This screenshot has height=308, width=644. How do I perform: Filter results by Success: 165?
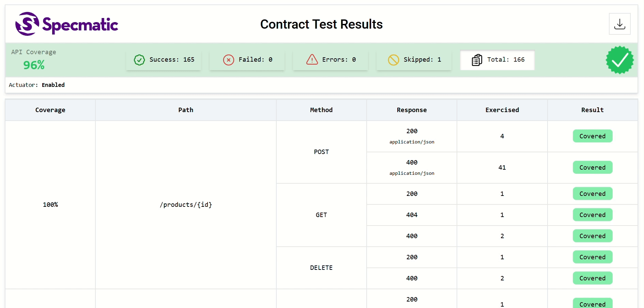(164, 60)
